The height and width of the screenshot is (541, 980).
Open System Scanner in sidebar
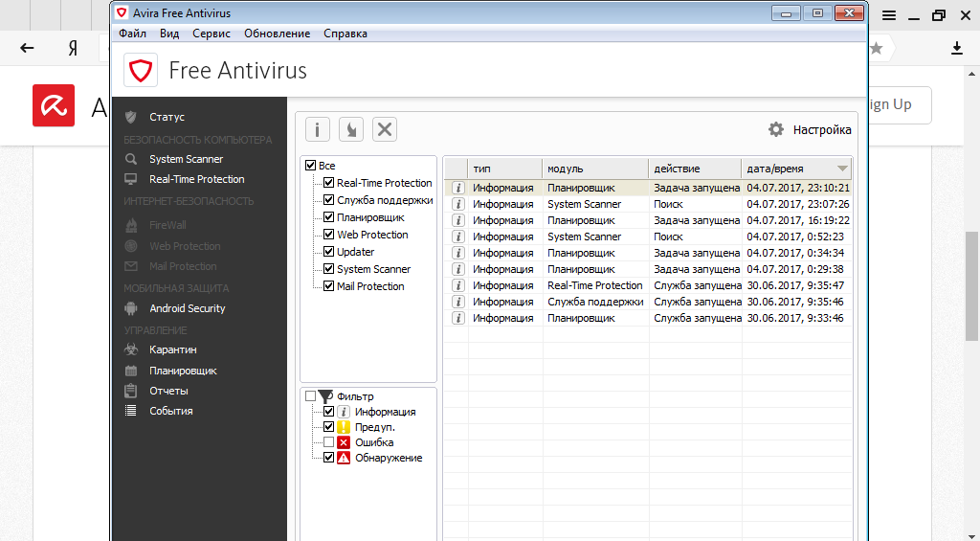[187, 159]
